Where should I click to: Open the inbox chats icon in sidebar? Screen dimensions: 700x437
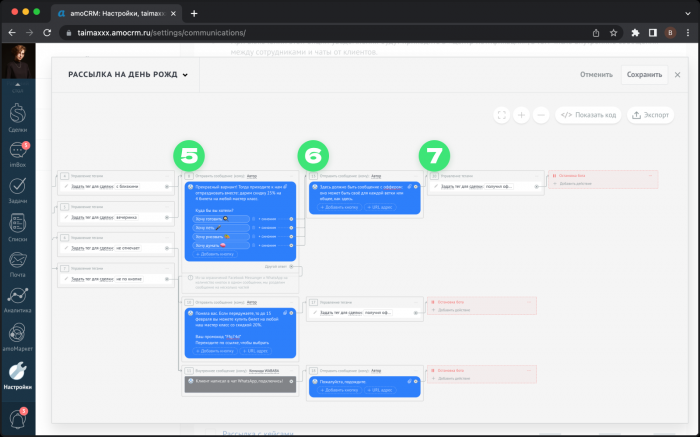tap(17, 154)
